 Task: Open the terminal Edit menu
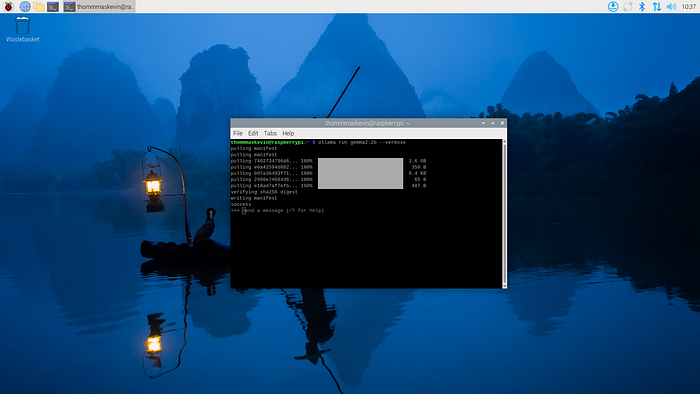[x=253, y=133]
